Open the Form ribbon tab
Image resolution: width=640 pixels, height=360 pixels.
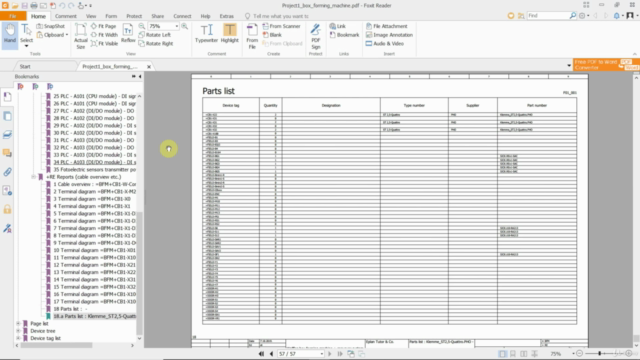111,16
